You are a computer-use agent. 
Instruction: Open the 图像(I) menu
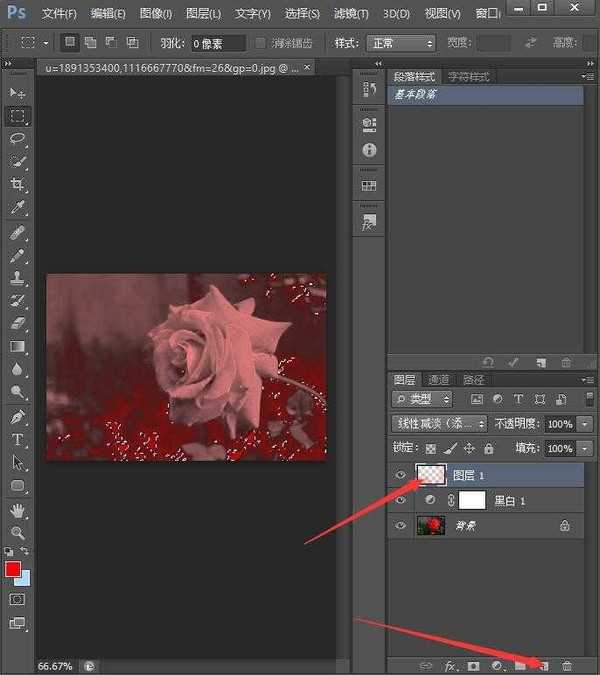[x=155, y=14]
